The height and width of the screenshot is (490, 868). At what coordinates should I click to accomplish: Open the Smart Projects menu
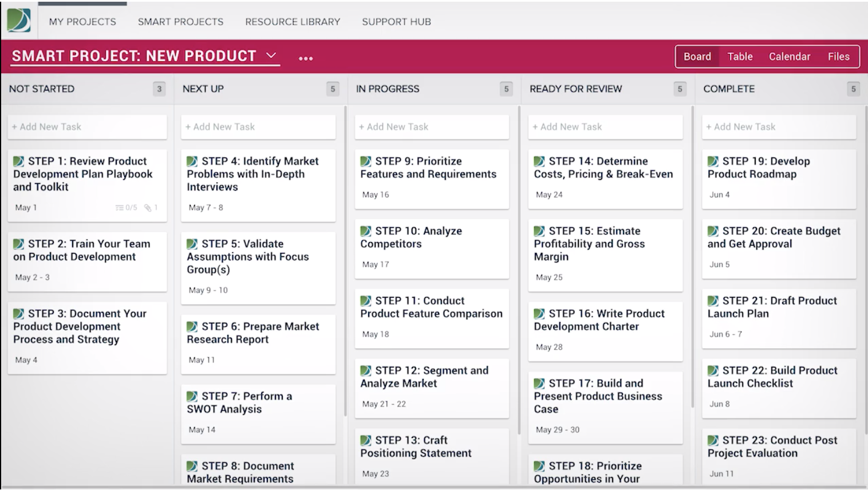pyautogui.click(x=180, y=22)
